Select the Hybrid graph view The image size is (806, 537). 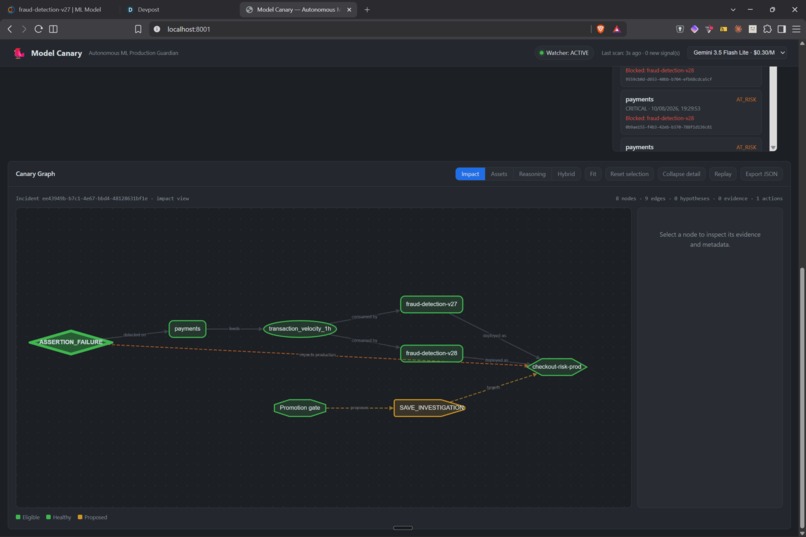point(566,174)
